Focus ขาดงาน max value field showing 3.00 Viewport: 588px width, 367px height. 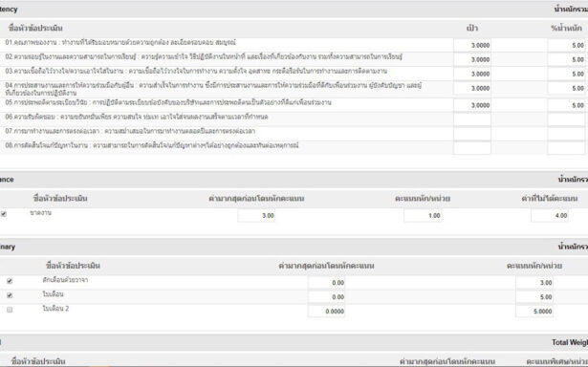click(256, 216)
